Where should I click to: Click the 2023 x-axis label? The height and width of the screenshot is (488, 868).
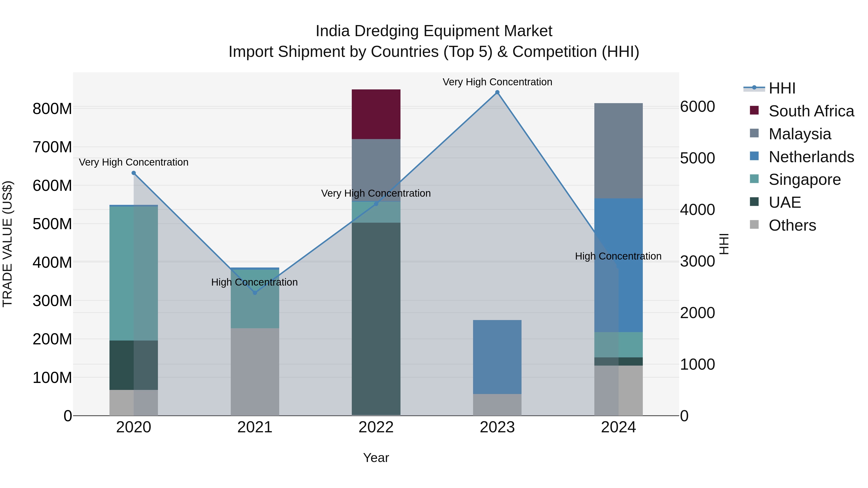point(497,427)
